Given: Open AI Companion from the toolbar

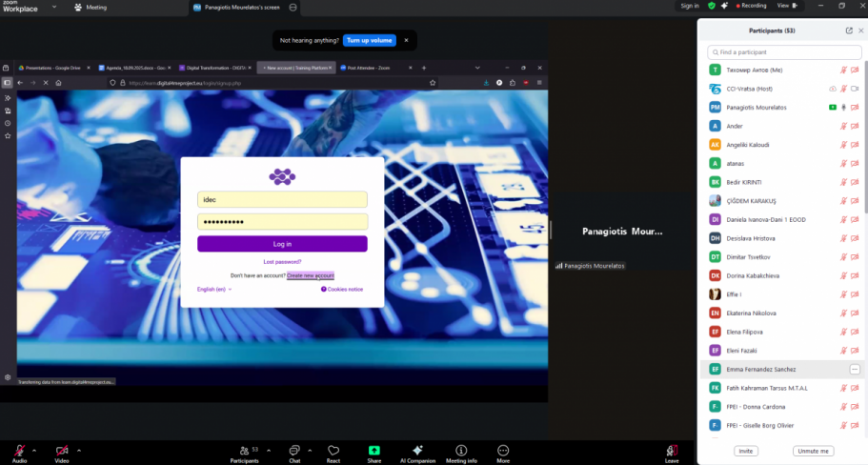Looking at the screenshot, I should (416, 450).
